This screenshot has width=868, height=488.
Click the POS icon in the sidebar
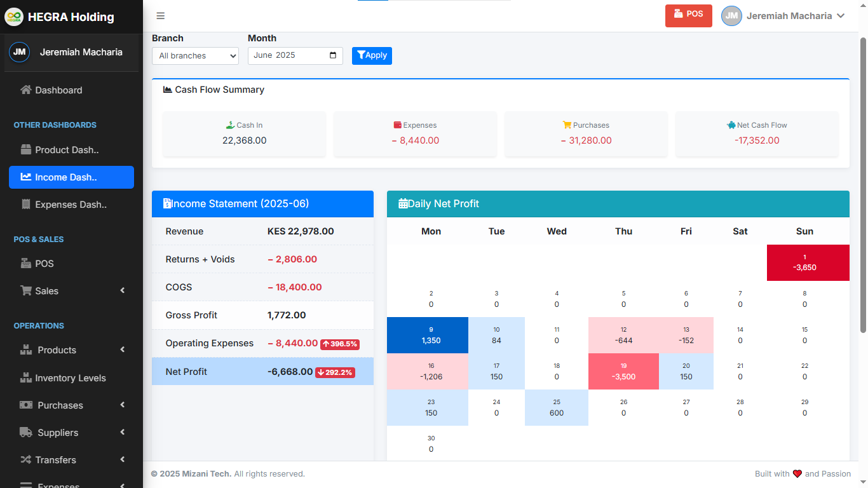tap(25, 263)
